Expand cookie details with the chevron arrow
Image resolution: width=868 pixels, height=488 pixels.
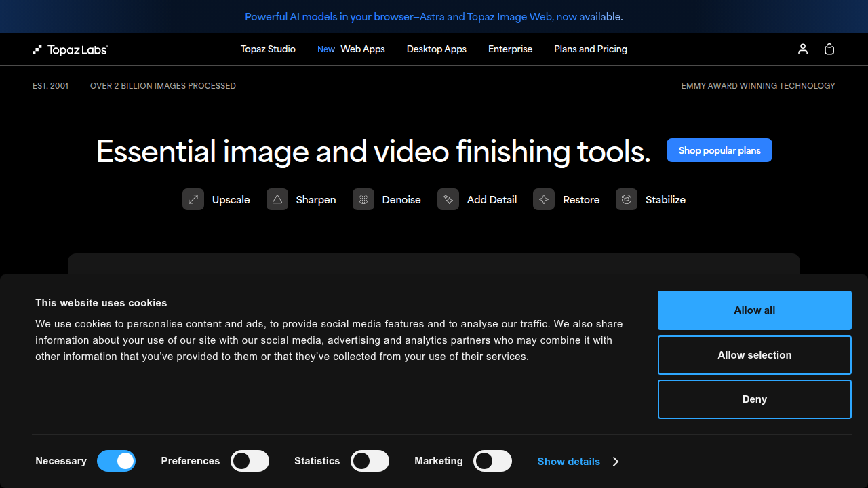coord(616,462)
